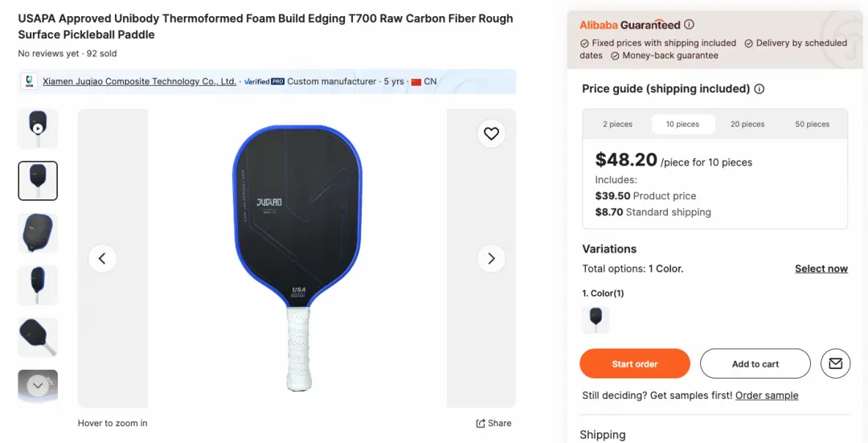868x443 pixels.
Task: Show the next product image
Action: pyautogui.click(x=491, y=258)
